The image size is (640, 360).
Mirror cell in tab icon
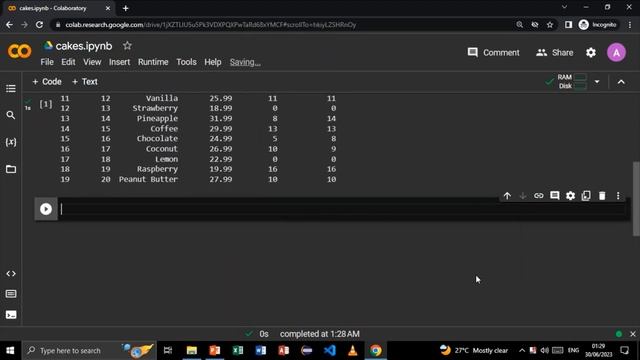[x=586, y=196]
